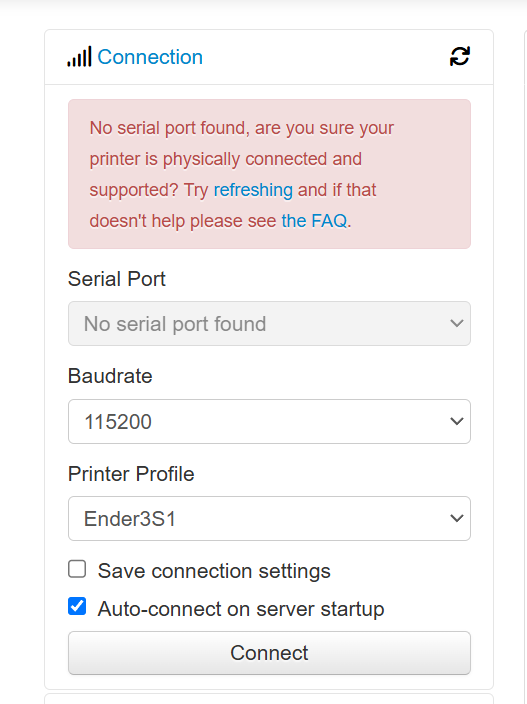Image resolution: width=527 pixels, height=704 pixels.
Task: Click the 'Save connection settings' label text
Action: click(x=214, y=571)
